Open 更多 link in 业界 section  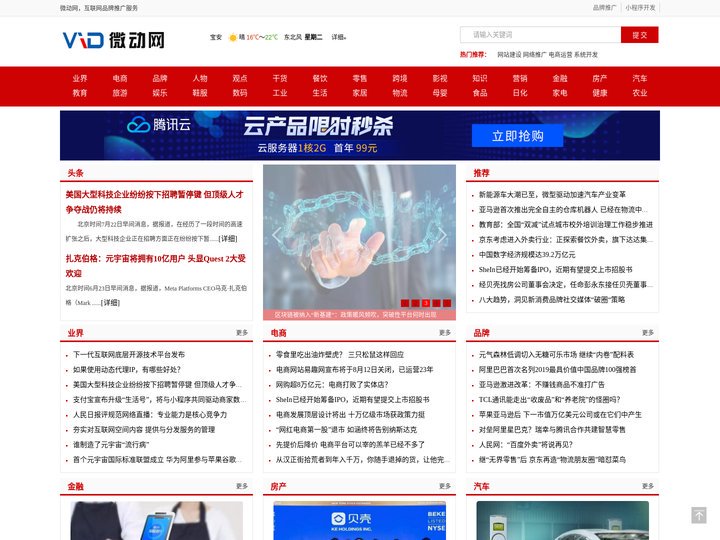pyautogui.click(x=242, y=333)
